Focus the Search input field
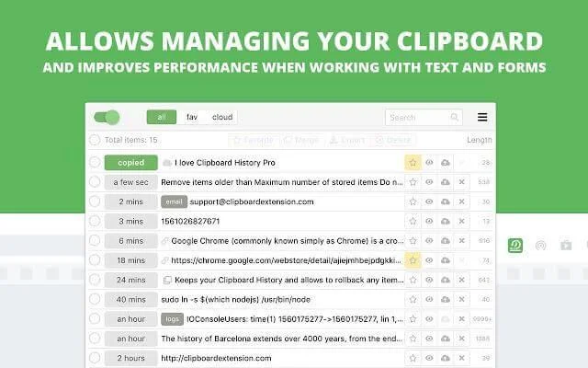The image size is (588, 368). (x=418, y=118)
